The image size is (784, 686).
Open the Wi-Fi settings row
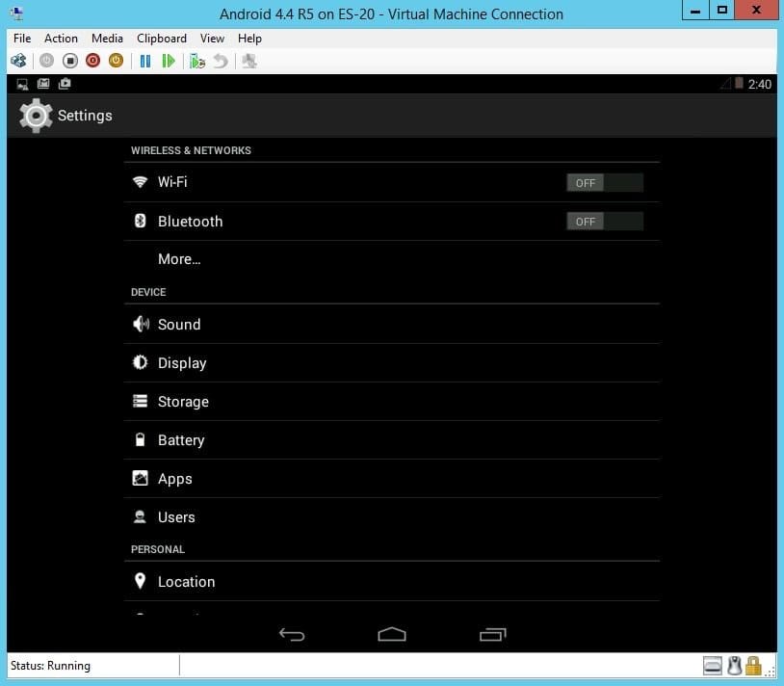point(391,182)
